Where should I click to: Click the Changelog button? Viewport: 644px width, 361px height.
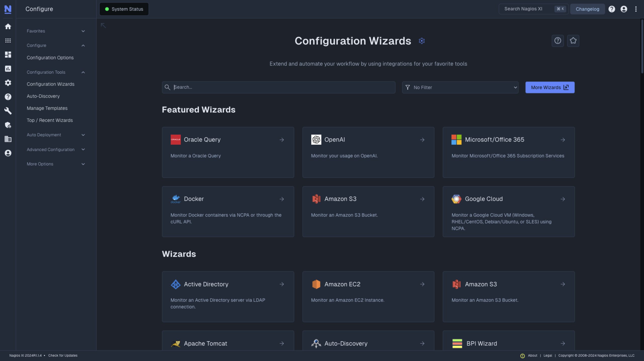(587, 9)
